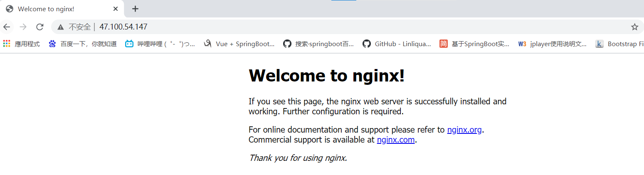Click the browser back arrow button
This screenshot has height=175, width=644.
(x=7, y=27)
